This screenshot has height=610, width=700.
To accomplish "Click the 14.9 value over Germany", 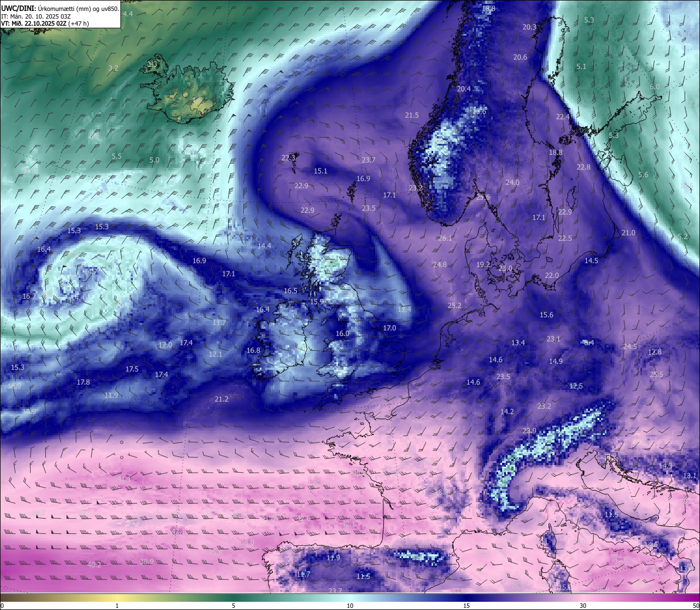I will click(x=556, y=361).
